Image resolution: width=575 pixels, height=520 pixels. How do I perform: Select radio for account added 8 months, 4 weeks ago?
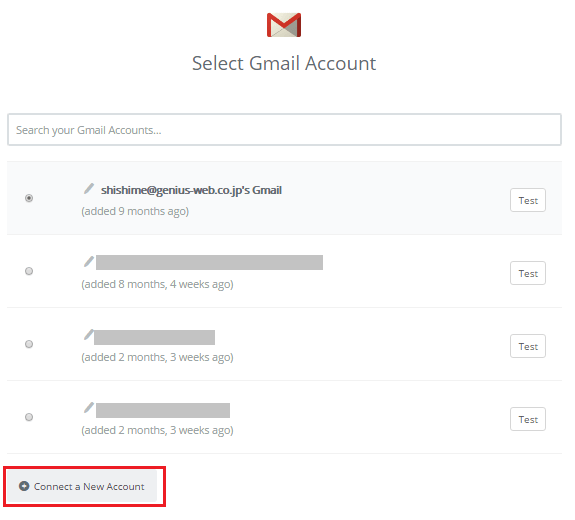(x=29, y=271)
